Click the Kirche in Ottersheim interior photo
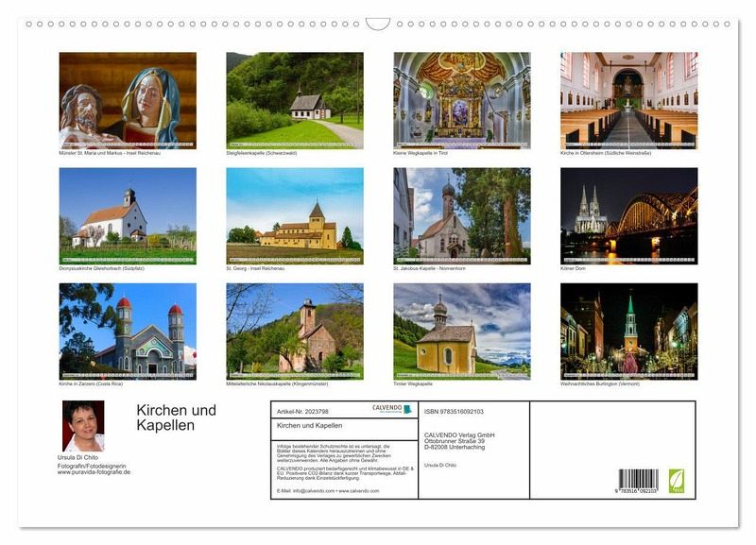 [x=628, y=100]
